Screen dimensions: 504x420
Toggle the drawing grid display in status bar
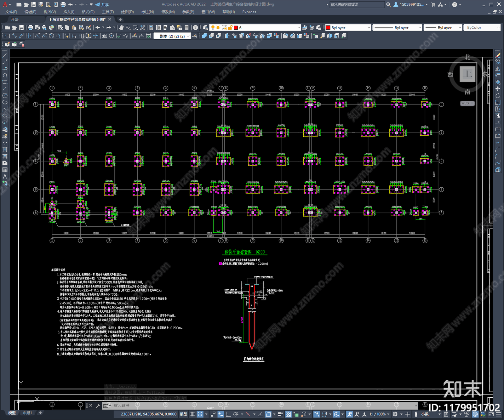(x=192, y=414)
